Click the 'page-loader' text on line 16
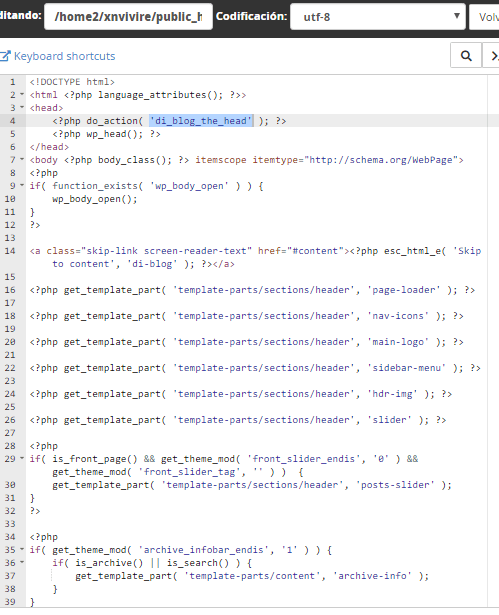 [x=404, y=290]
